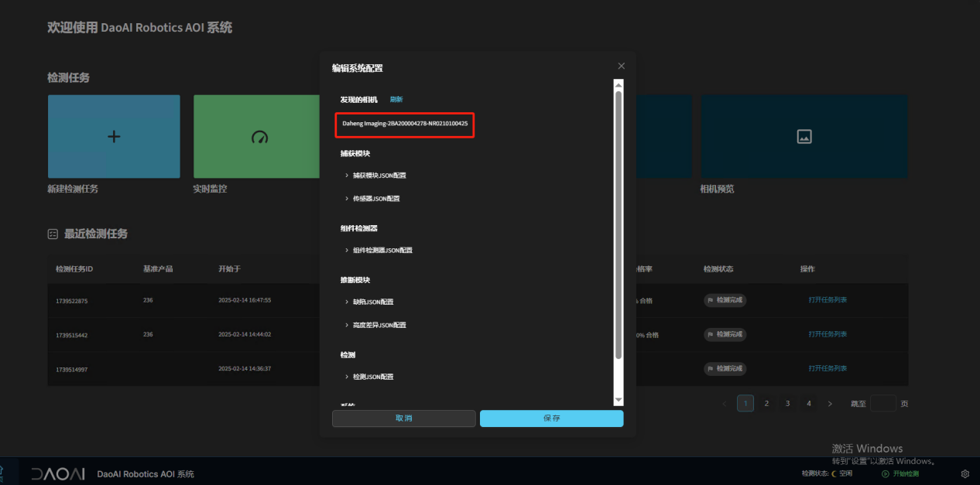
Task: Click 空闲 status in bottom bar
Action: pos(846,473)
